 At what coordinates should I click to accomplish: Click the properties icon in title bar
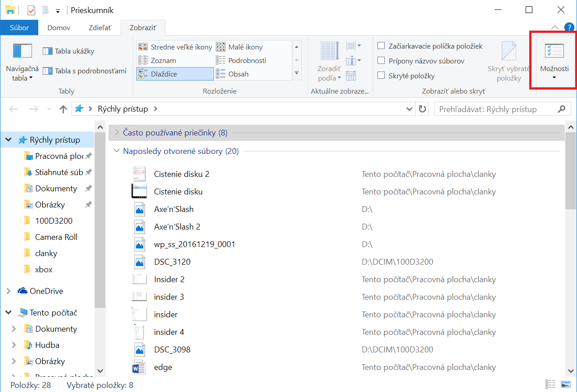coord(31,10)
